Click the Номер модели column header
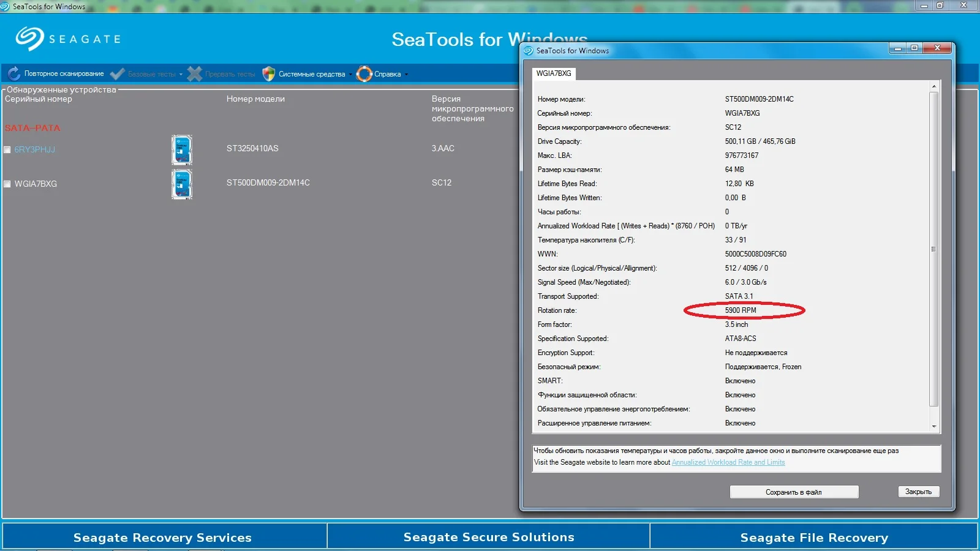The height and width of the screenshot is (551, 980). tap(255, 99)
